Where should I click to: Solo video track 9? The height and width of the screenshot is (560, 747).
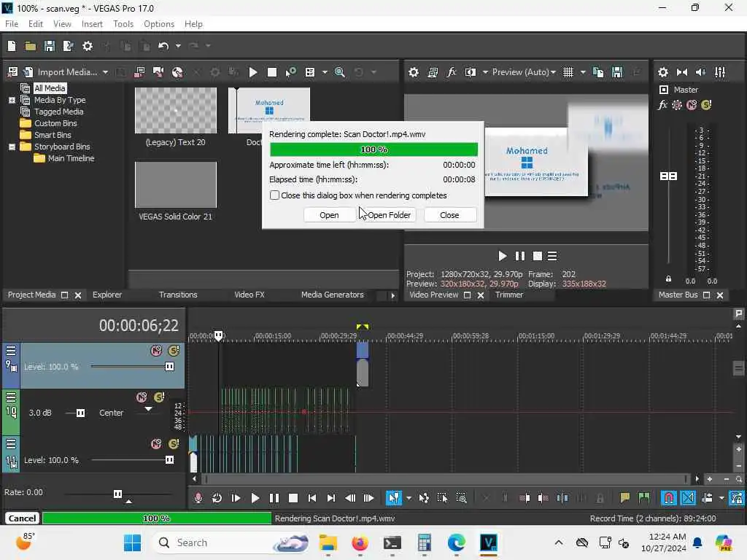click(174, 351)
